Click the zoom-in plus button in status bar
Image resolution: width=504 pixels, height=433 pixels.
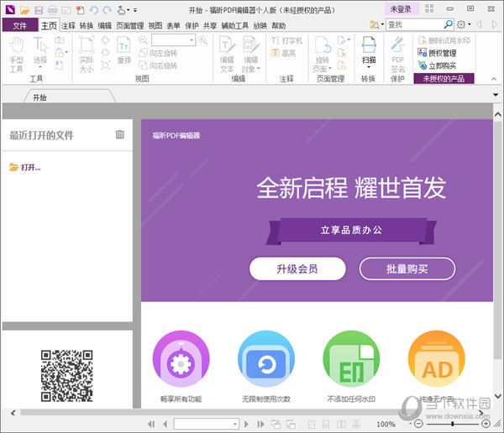[486, 424]
